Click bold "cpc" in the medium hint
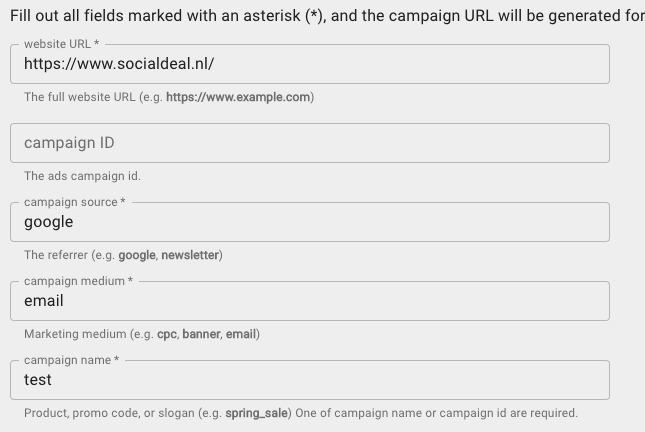 pos(166,334)
